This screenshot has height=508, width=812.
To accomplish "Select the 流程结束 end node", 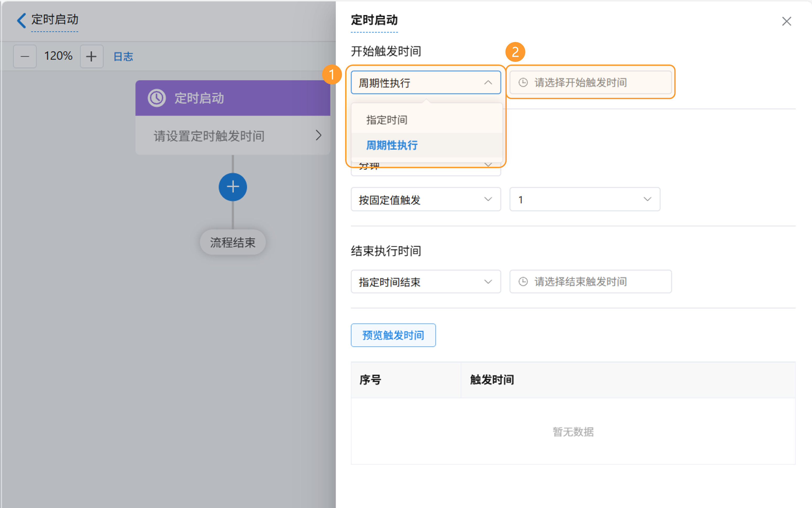I will click(232, 243).
